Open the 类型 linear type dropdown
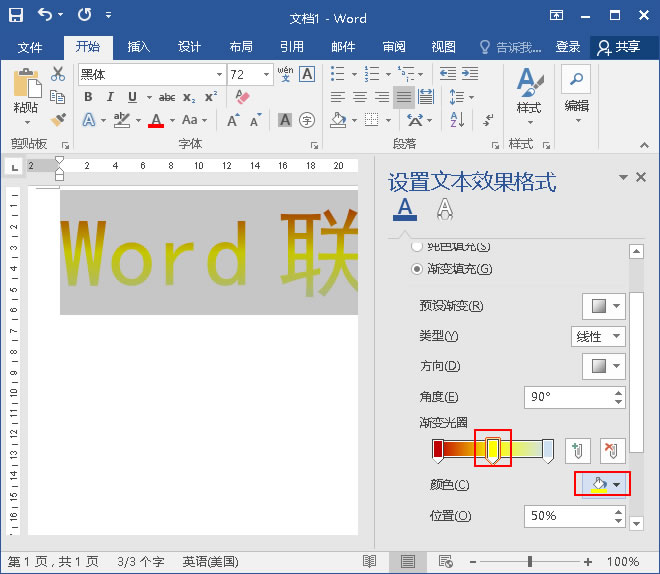Screen dimensions: 660x574 pos(598,337)
